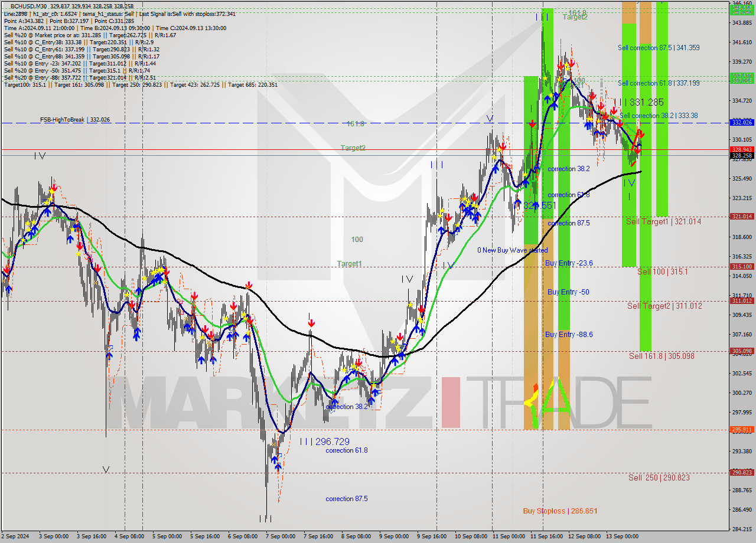Click the 'Sell Target2 | 311.012' label

[x=664, y=306]
